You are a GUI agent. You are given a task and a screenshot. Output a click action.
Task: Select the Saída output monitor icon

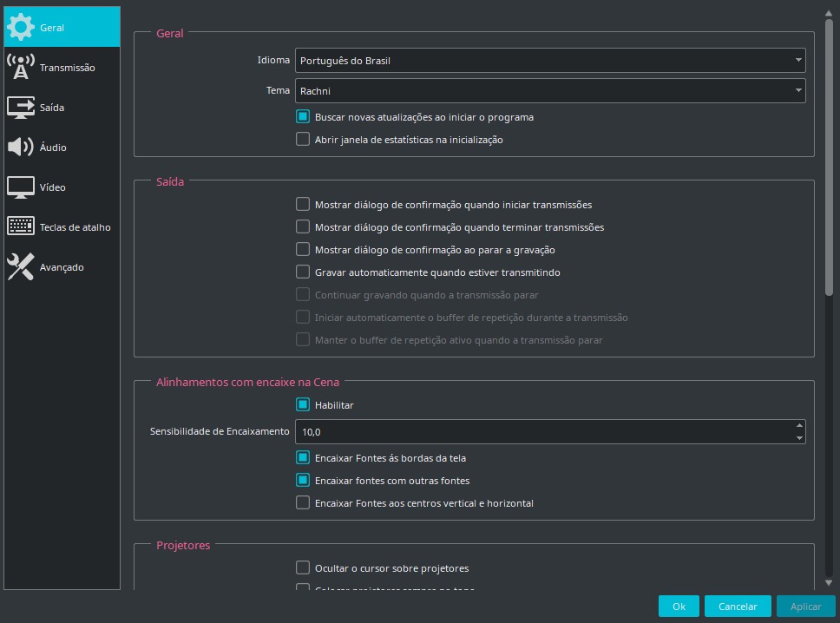[x=21, y=108]
